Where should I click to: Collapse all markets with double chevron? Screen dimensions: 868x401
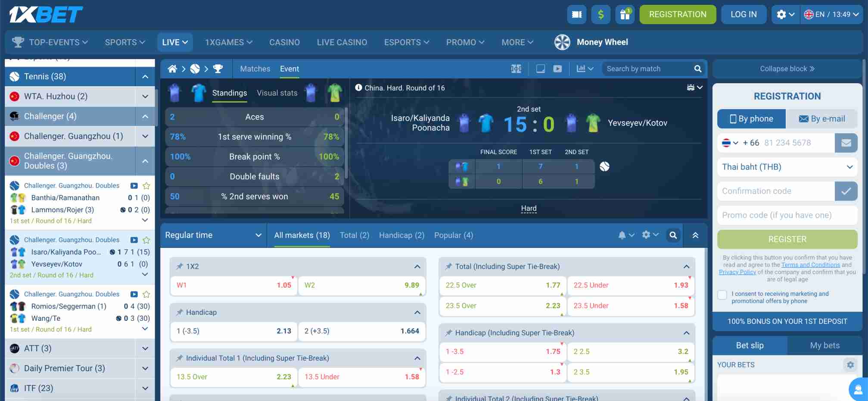click(x=695, y=235)
